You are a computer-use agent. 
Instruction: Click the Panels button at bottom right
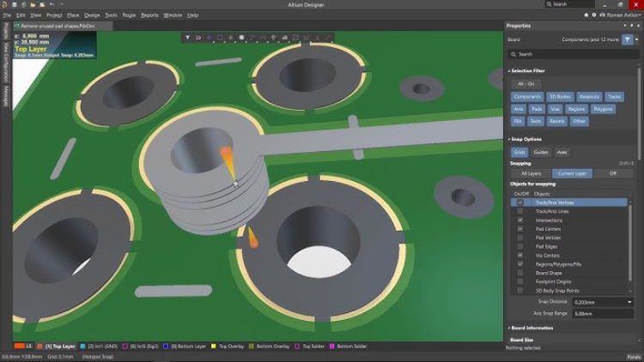pos(634,357)
